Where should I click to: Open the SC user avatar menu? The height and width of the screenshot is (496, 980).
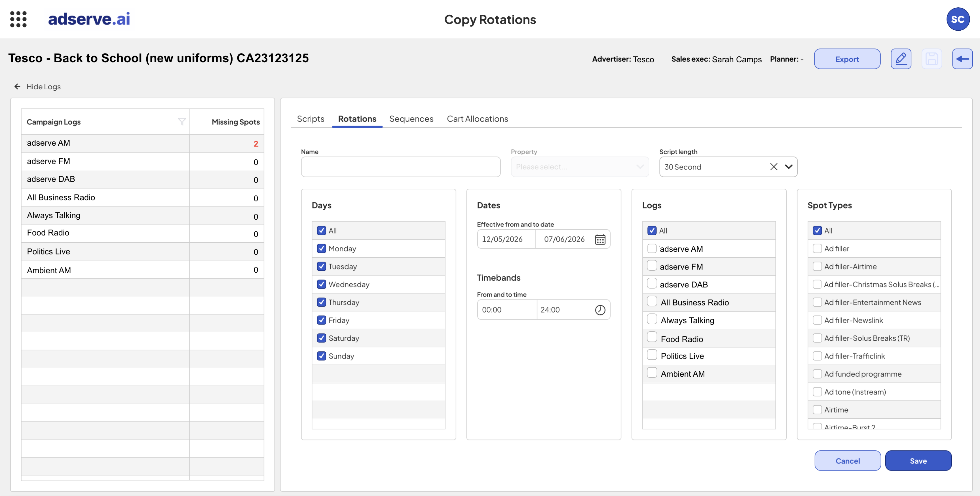pyautogui.click(x=958, y=19)
